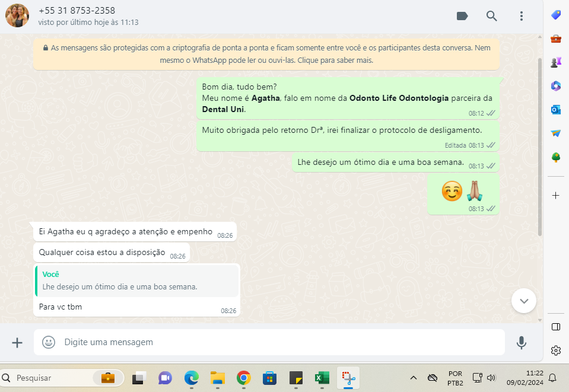Click the quoted reply 'Você' message
The height and width of the screenshot is (392, 569).
(137, 281)
